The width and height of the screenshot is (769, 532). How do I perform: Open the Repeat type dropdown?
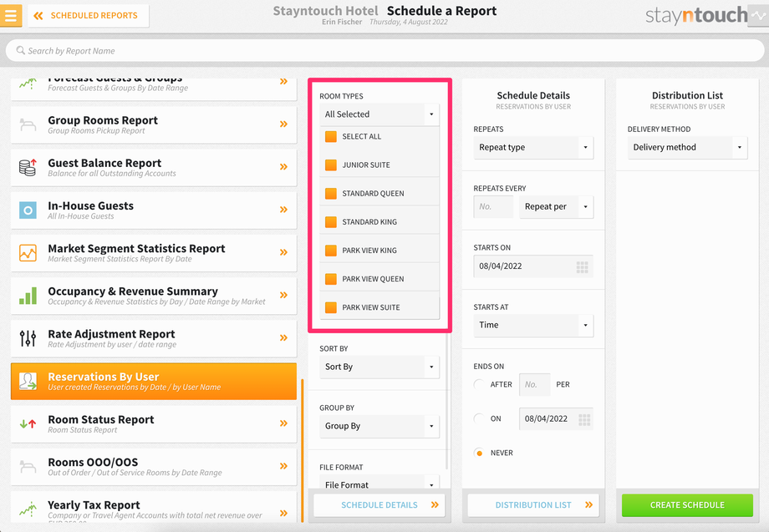point(533,148)
